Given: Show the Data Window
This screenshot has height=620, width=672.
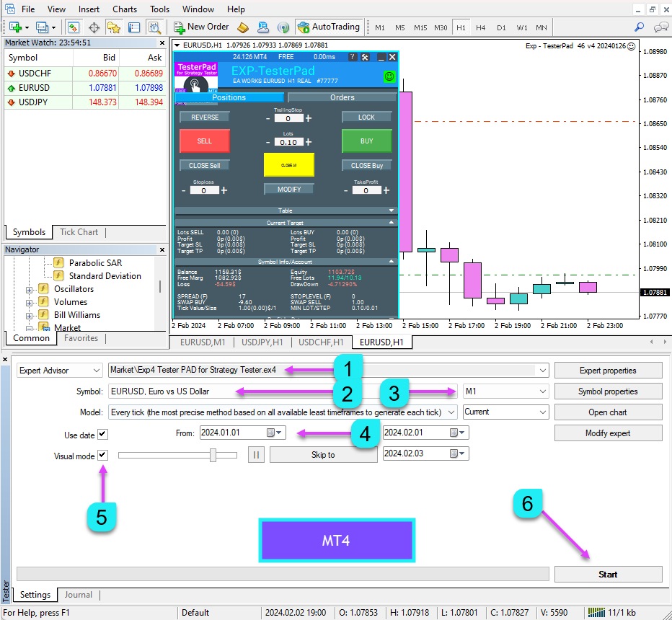Looking at the screenshot, I should (134, 26).
